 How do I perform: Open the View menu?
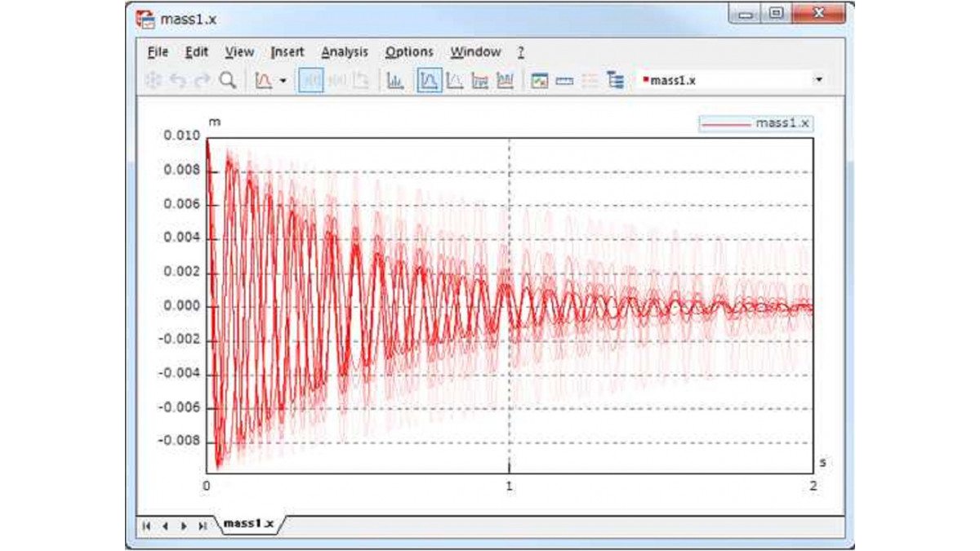pos(239,51)
